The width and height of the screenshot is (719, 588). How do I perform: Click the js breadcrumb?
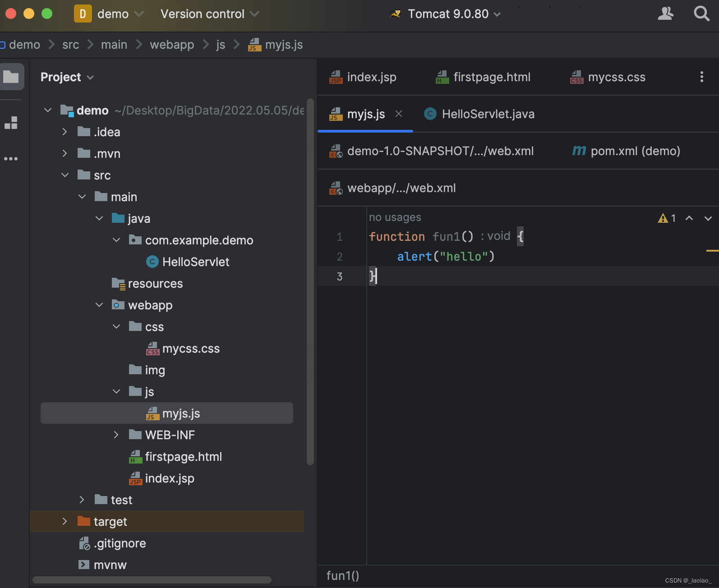221,45
